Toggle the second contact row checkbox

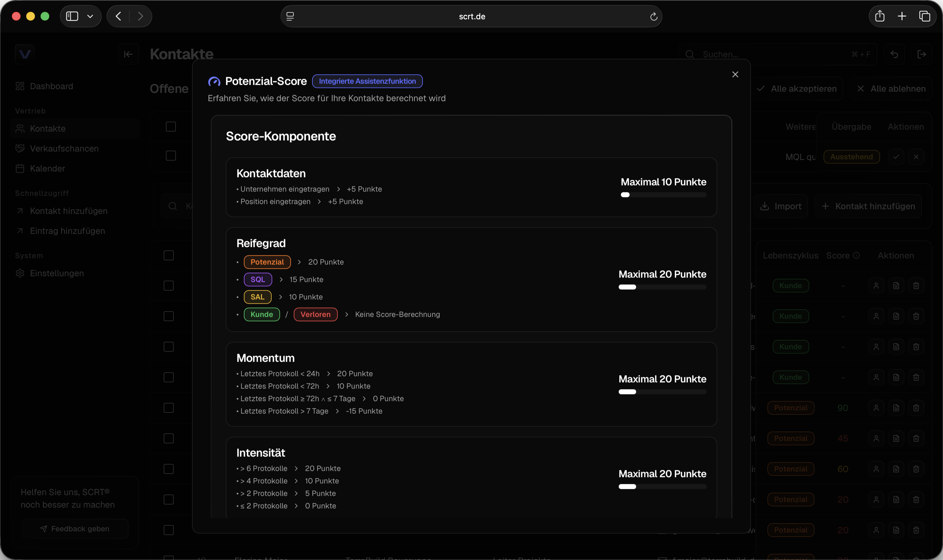[169, 316]
